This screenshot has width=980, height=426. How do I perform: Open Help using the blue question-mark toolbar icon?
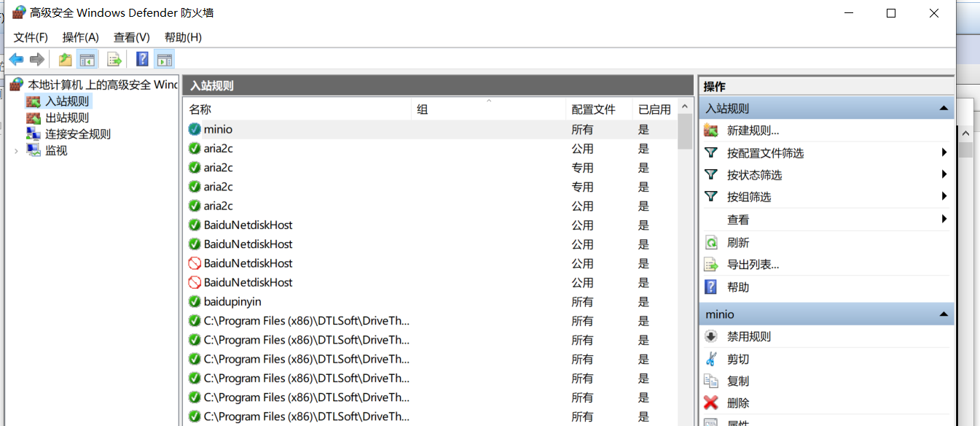[x=143, y=59]
